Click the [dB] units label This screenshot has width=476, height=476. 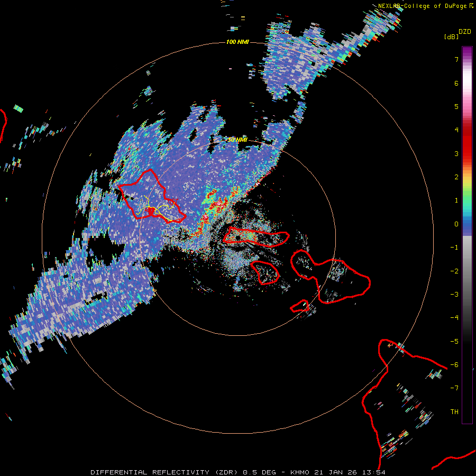coord(451,36)
